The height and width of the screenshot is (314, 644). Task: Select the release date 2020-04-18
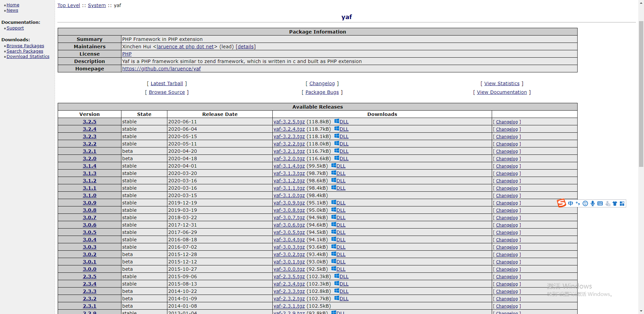click(x=182, y=159)
